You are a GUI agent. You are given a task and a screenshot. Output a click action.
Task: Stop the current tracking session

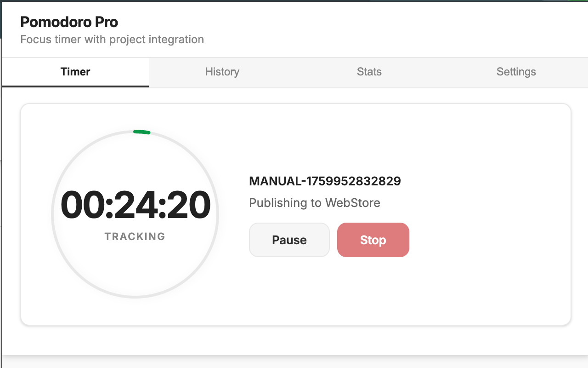coord(373,240)
